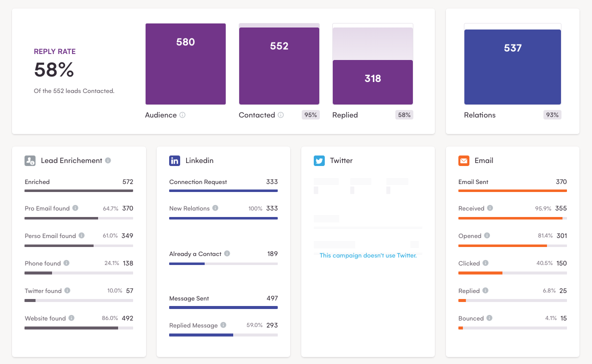Click the info icon next to Pro Email found
Screen dimensions: 592x364
coord(76,208)
